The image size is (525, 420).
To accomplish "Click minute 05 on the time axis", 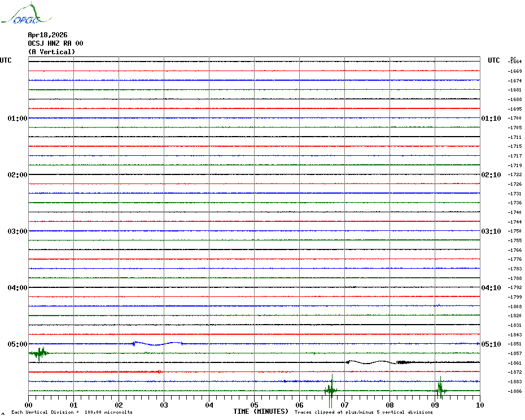I will click(x=254, y=405).
